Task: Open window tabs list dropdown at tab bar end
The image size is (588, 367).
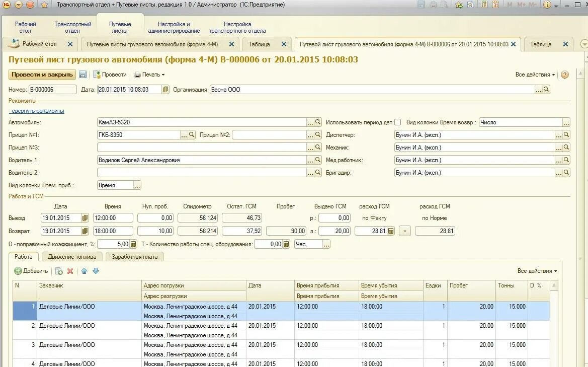Action: [x=584, y=44]
